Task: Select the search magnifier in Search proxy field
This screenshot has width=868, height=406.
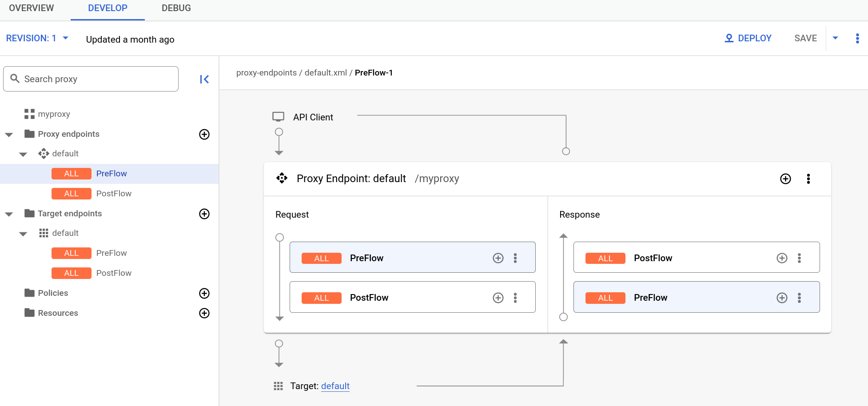Action: [15, 79]
